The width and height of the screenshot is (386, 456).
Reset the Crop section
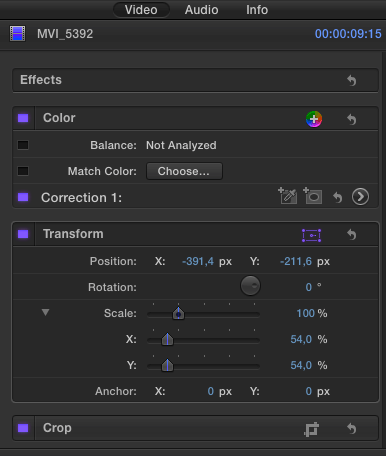pyautogui.click(x=352, y=429)
